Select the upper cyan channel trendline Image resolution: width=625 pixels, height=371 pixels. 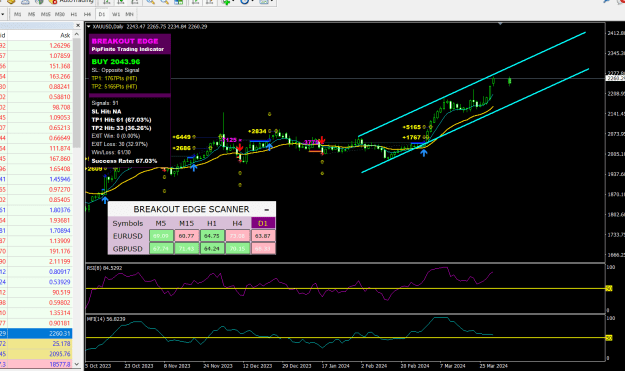(x=472, y=84)
